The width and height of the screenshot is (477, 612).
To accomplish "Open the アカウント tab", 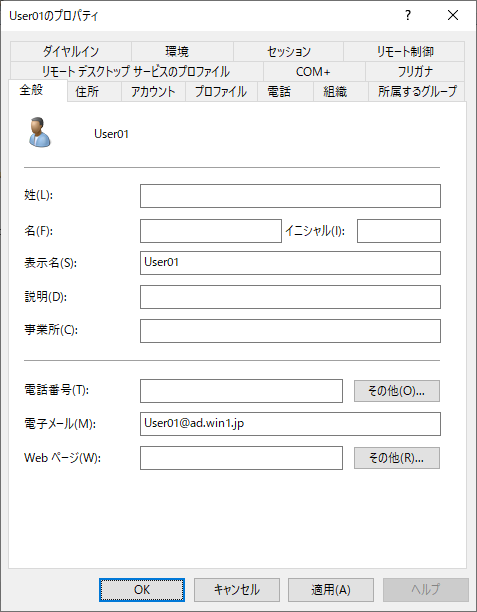I will [153, 92].
